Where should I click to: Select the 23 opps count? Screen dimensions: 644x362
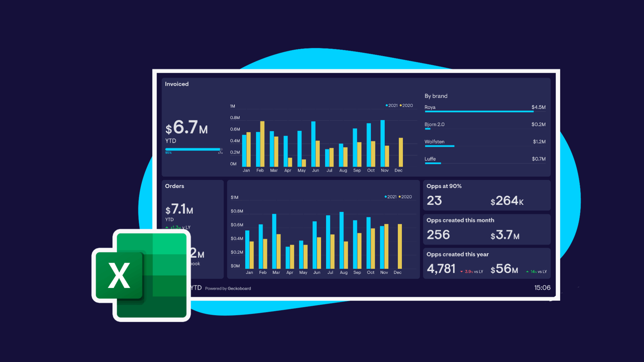pos(434,201)
